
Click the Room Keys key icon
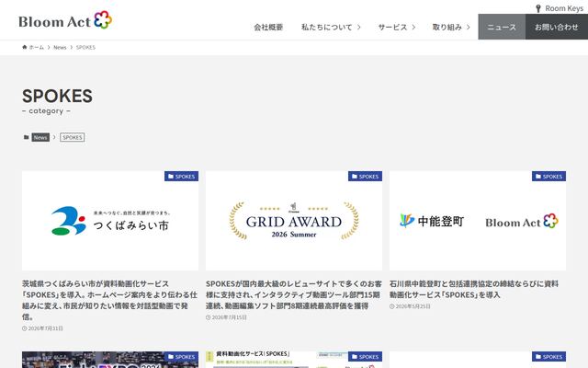538,8
